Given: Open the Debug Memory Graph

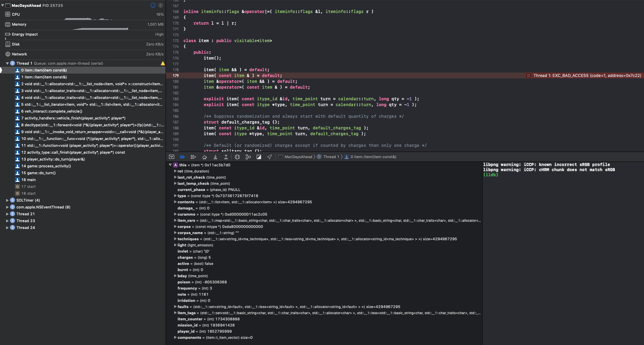Looking at the screenshot, I should click(x=248, y=157).
